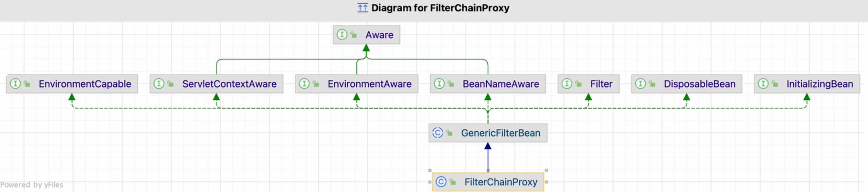Click the interface icon beside InitializingBean
The height and width of the screenshot is (192, 868).
click(763, 84)
